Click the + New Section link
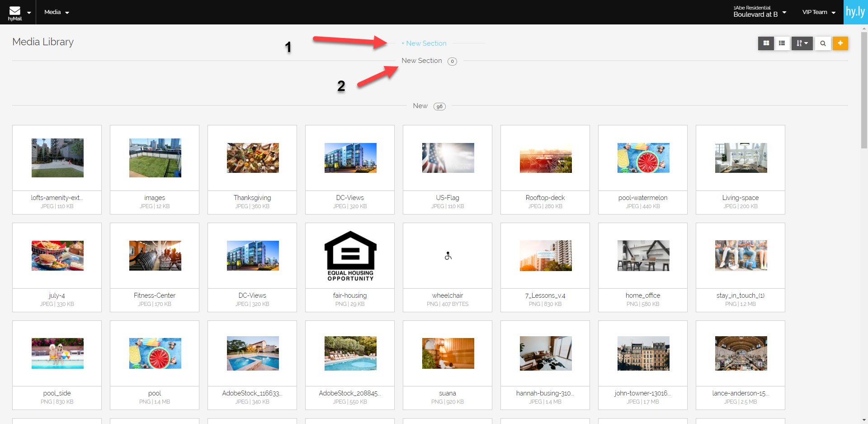This screenshot has width=868, height=424. point(424,43)
